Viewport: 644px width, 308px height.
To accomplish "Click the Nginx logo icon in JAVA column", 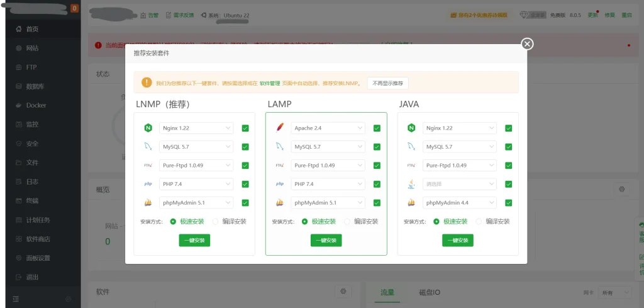I will point(411,128).
